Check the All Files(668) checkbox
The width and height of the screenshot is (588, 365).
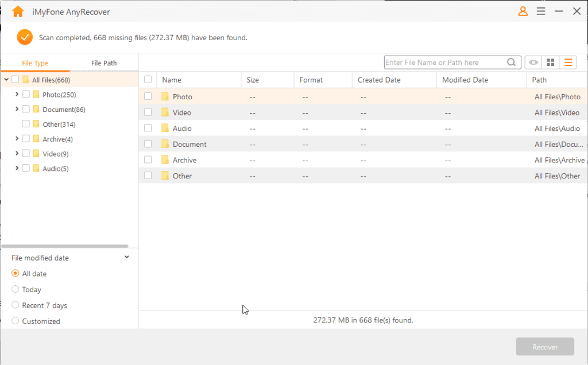coord(16,79)
